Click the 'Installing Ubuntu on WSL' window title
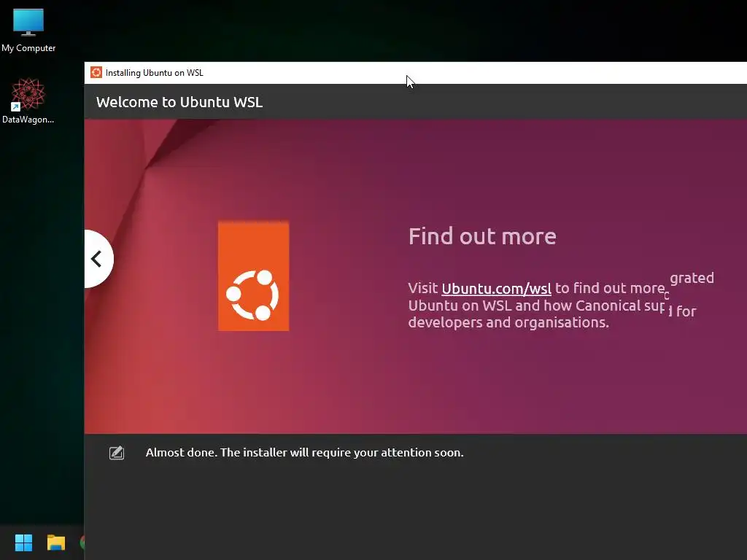The height and width of the screenshot is (560, 747). click(x=155, y=73)
